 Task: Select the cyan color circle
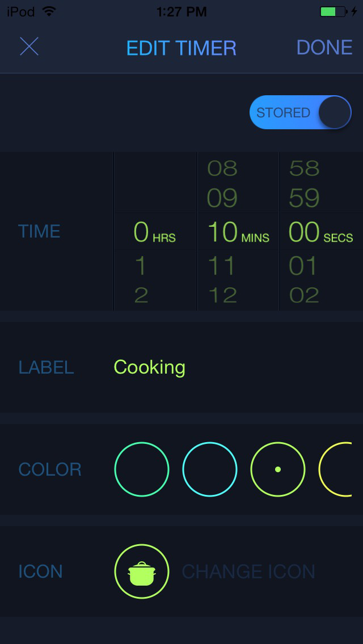(x=210, y=469)
